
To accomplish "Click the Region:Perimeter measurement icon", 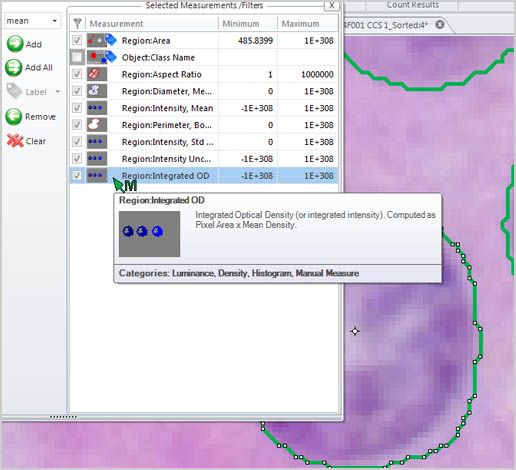I will click(97, 125).
